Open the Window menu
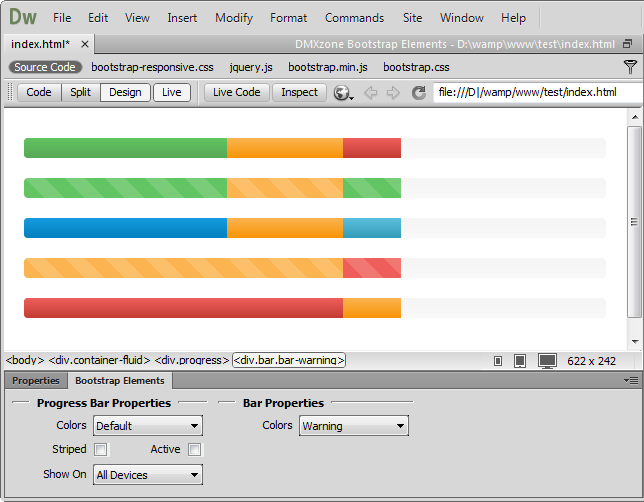Screen dimensions: 644x502 click(x=462, y=18)
